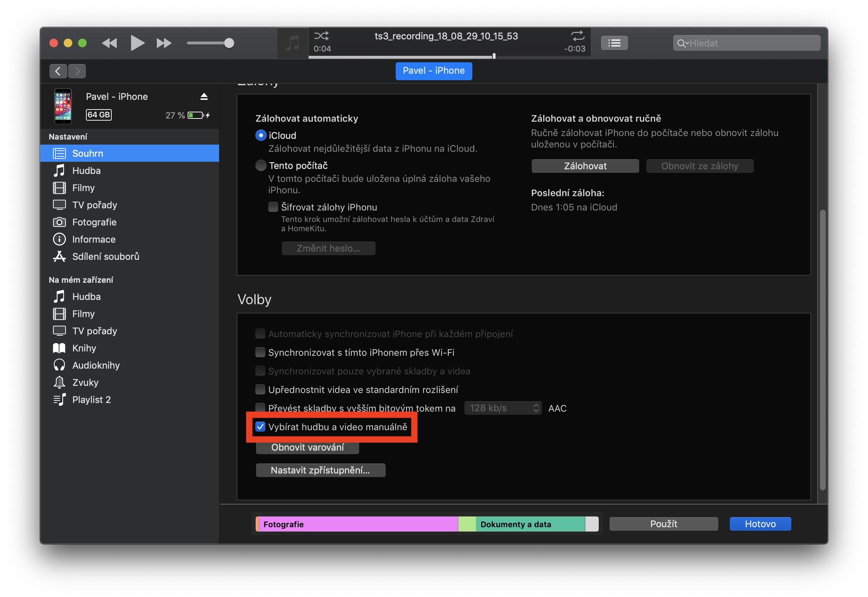Click Obnovit ze zálohy button
Viewport: 868px width, 597px height.
pos(700,166)
